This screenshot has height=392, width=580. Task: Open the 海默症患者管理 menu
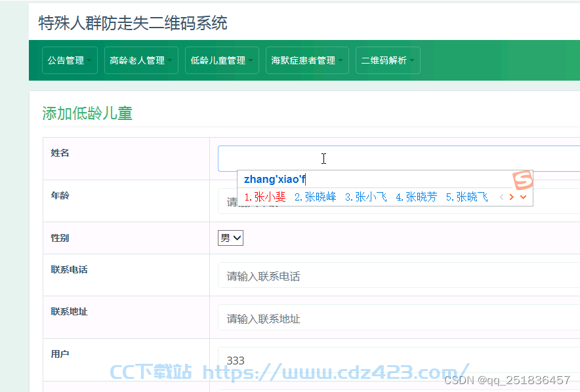(307, 60)
